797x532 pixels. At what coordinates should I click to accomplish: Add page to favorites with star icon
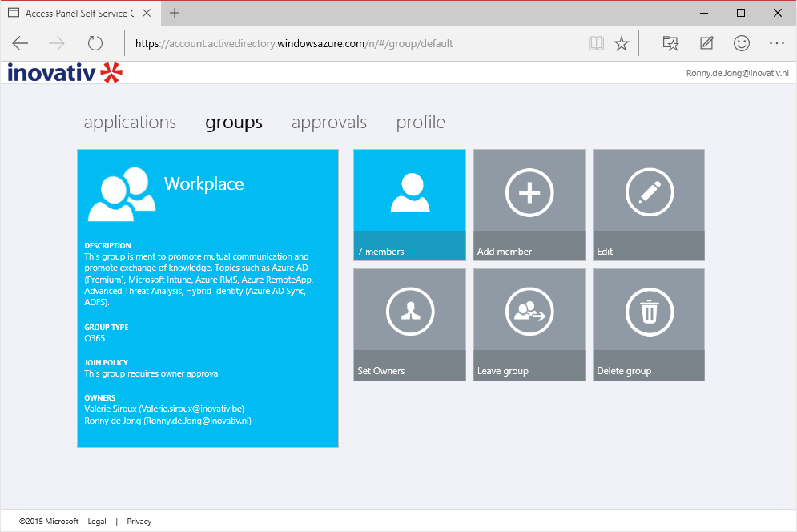pos(622,44)
